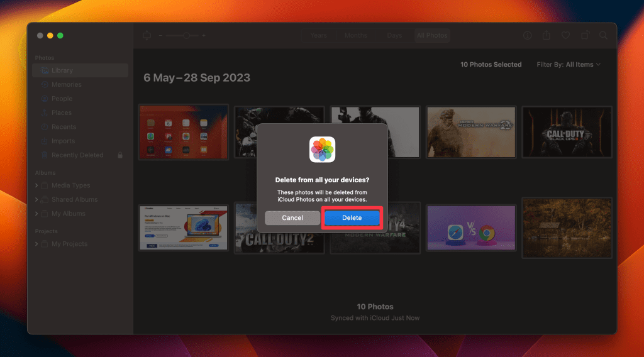Viewport: 644px width, 357px height.
Task: Select the Call of Duty Black Ops thumbnail
Action: tap(567, 132)
